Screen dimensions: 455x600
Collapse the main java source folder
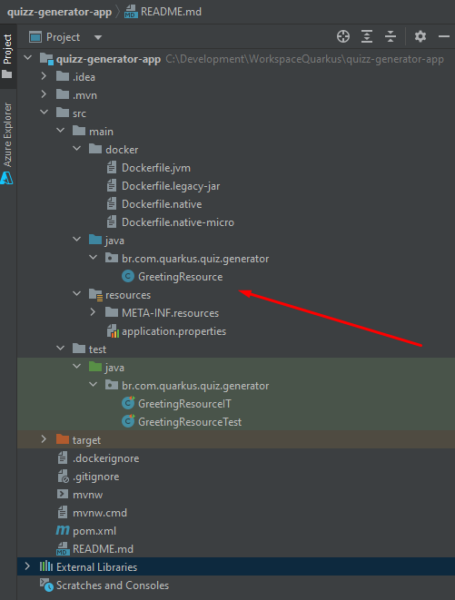point(77,240)
